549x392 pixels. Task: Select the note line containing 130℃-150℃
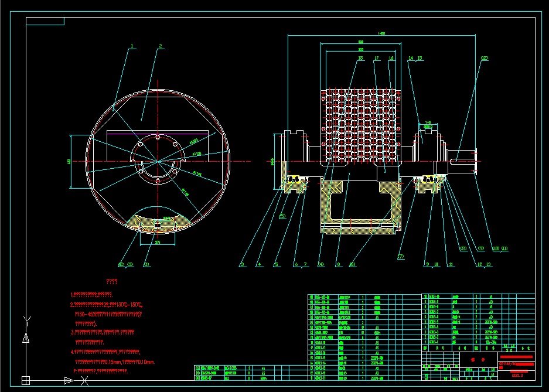click(x=107, y=305)
